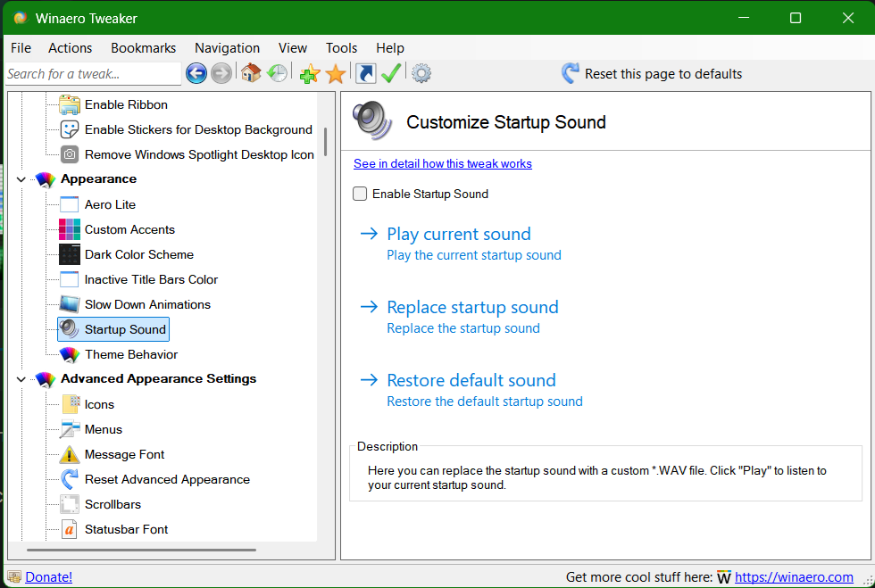The width and height of the screenshot is (875, 588).
Task: Open the View menu
Action: coord(293,48)
